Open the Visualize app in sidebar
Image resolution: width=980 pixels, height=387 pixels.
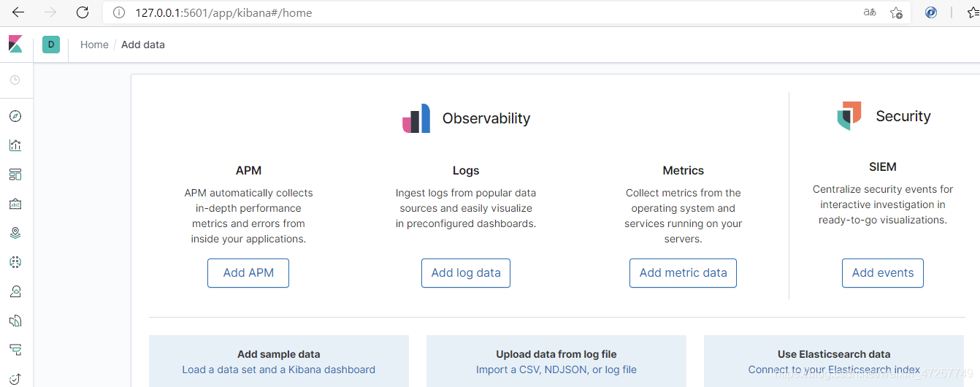[x=15, y=145]
